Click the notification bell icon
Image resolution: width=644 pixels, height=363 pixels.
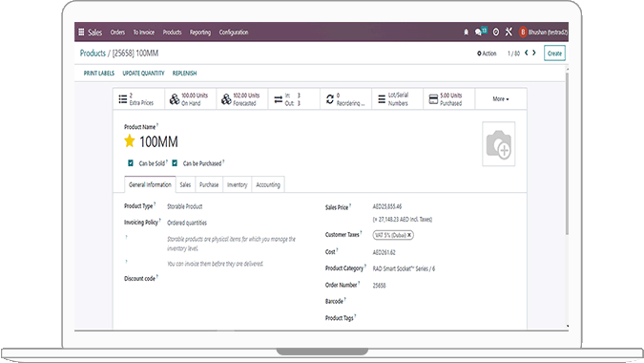click(x=466, y=32)
